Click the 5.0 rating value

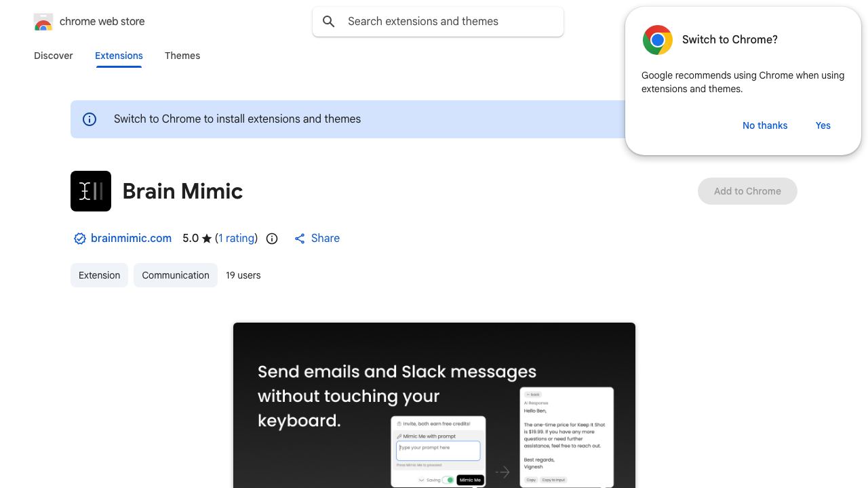pyautogui.click(x=191, y=239)
